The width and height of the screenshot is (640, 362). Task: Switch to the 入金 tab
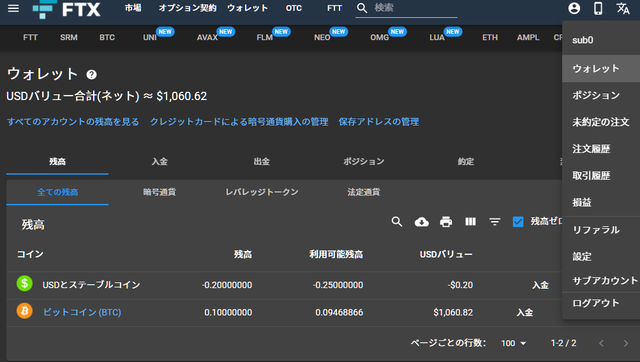[159, 162]
